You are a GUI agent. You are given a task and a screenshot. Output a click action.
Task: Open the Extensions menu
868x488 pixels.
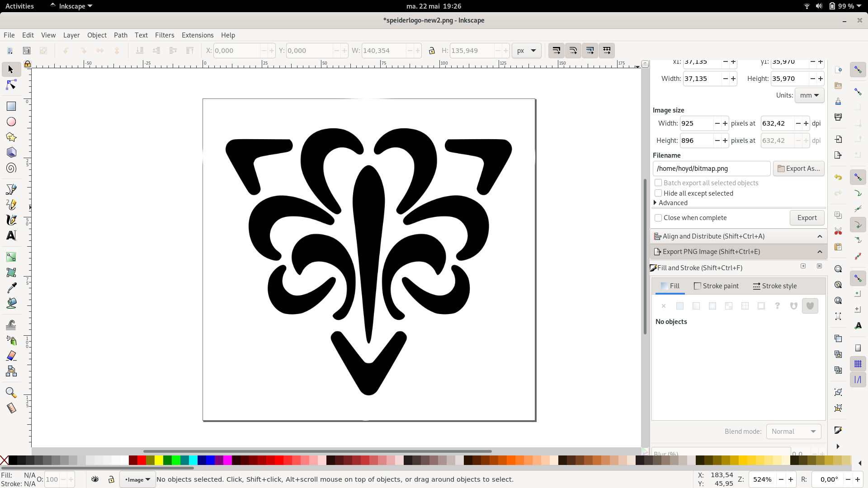197,35
